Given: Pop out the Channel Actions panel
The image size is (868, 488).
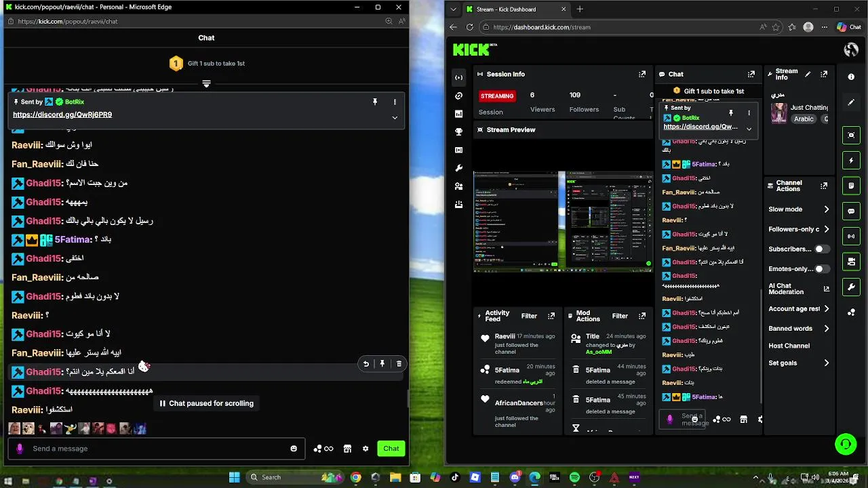Looking at the screenshot, I should click(824, 186).
